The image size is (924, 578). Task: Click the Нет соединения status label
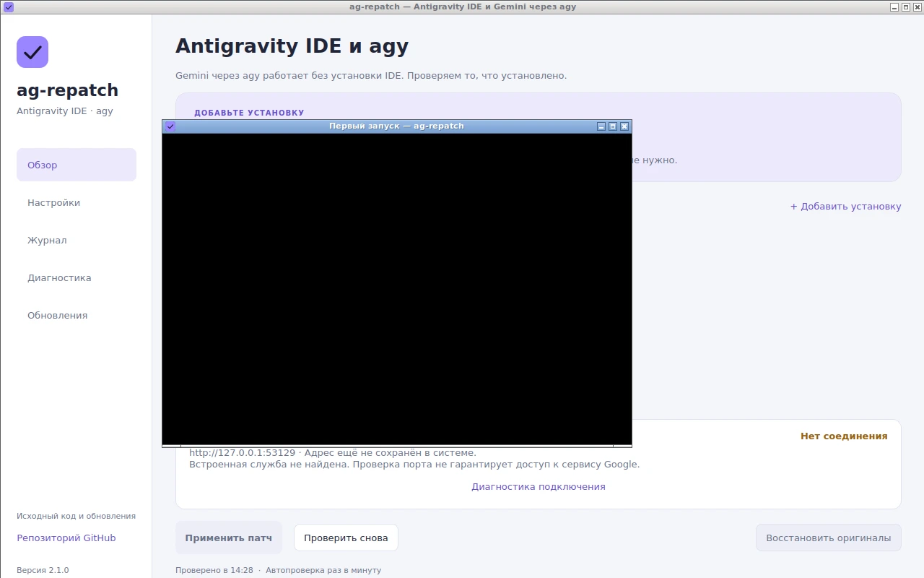844,436
